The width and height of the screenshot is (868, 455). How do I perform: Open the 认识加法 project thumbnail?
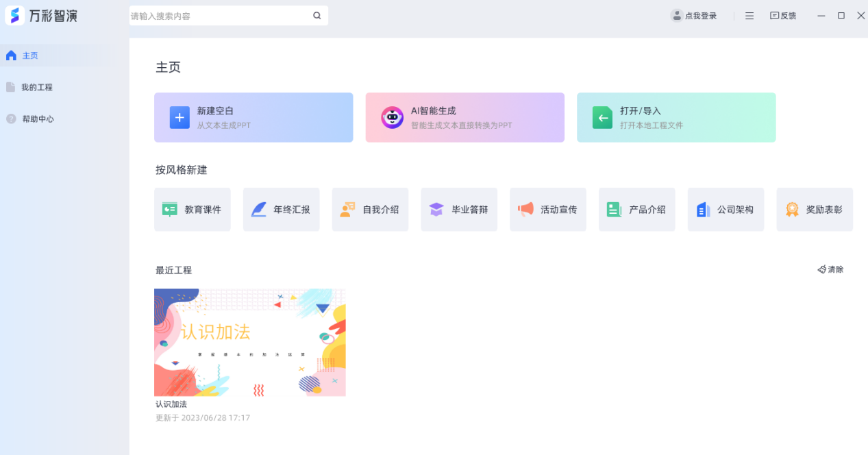point(250,342)
